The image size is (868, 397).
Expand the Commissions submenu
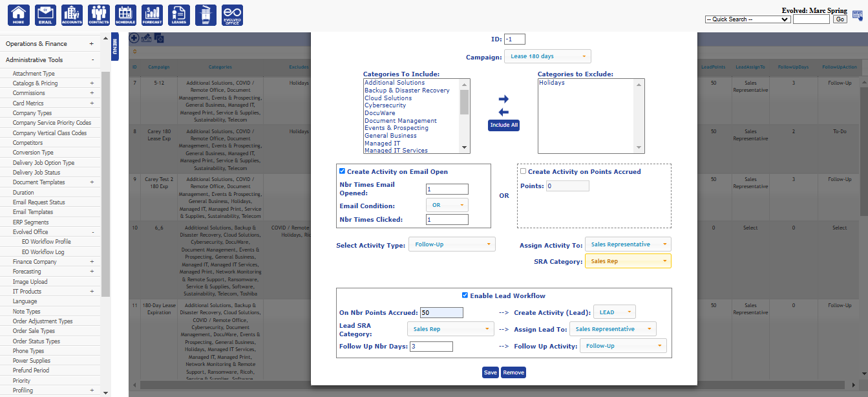coord(92,93)
